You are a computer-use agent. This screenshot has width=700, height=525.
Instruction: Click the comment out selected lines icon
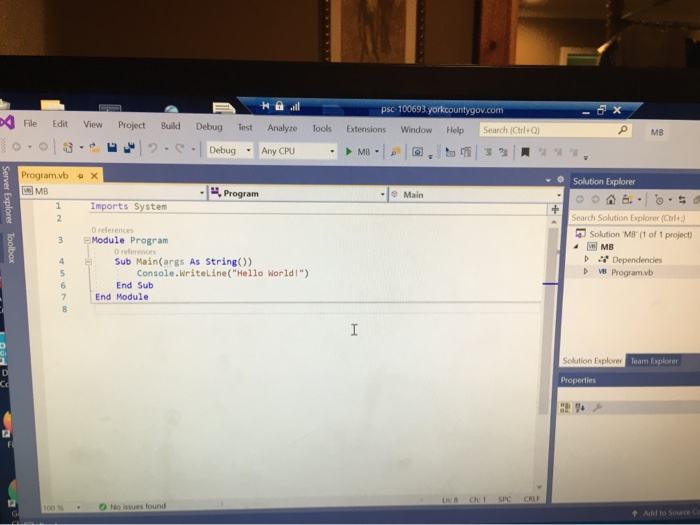pyautogui.click(x=488, y=152)
